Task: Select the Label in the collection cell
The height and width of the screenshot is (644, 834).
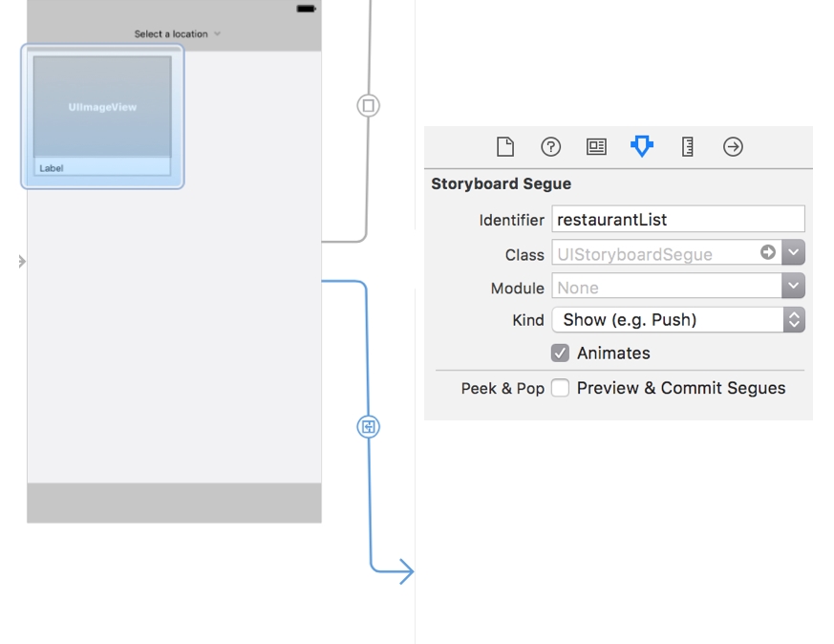Action: pos(102,168)
